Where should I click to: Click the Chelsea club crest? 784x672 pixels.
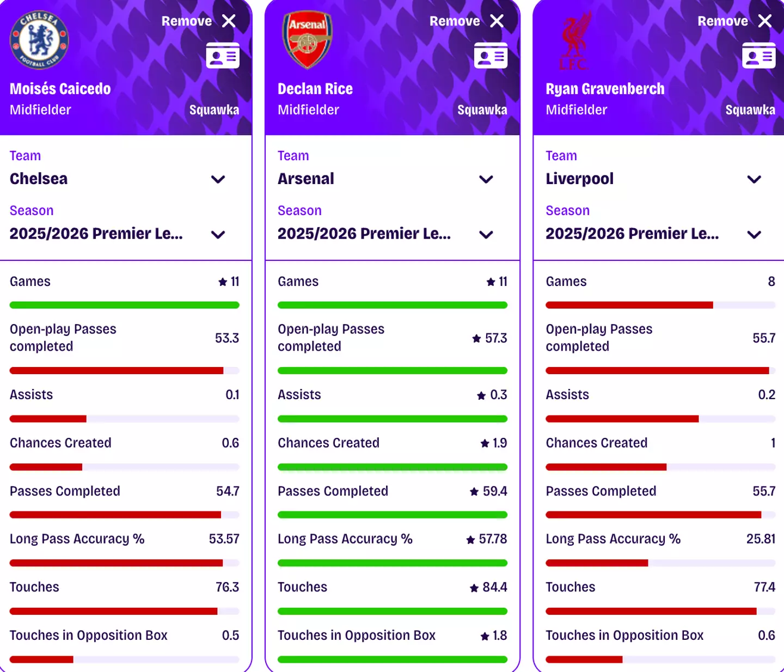coord(39,40)
